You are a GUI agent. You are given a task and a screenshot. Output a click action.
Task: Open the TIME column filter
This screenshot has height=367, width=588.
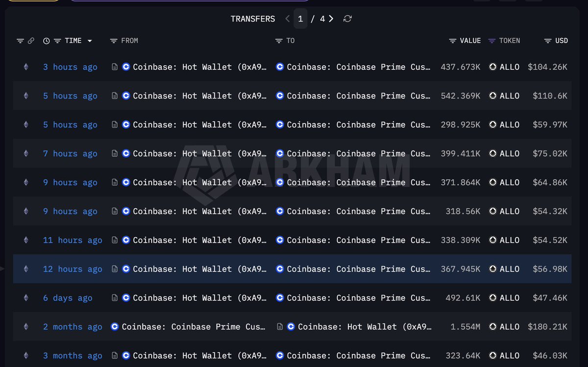57,41
